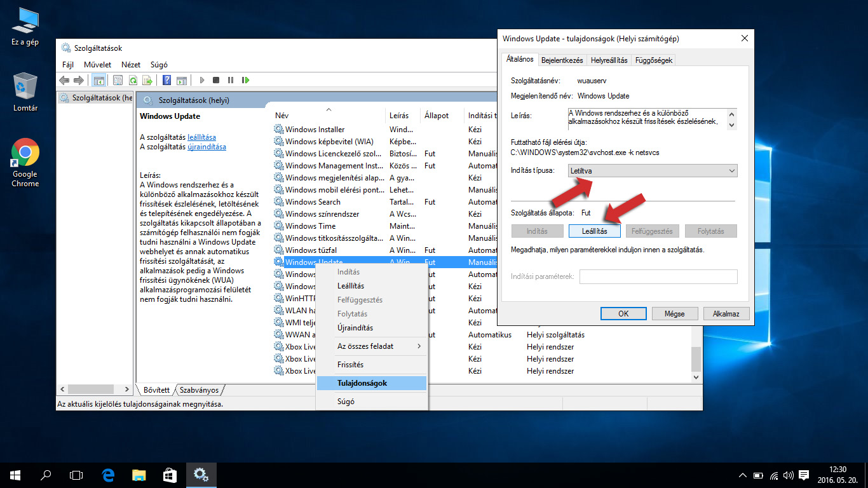The width and height of the screenshot is (868, 488).
Task: Expand the Indítás típusa dropdown
Action: 652,171
